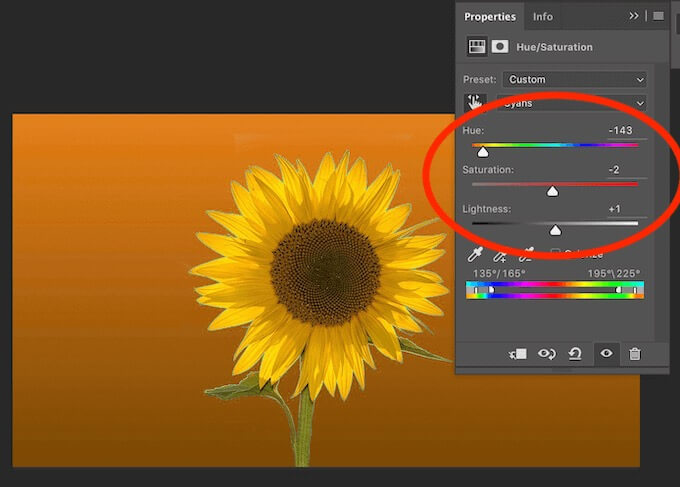Click the Hue slider handle
This screenshot has height=487, width=680.
(x=483, y=152)
